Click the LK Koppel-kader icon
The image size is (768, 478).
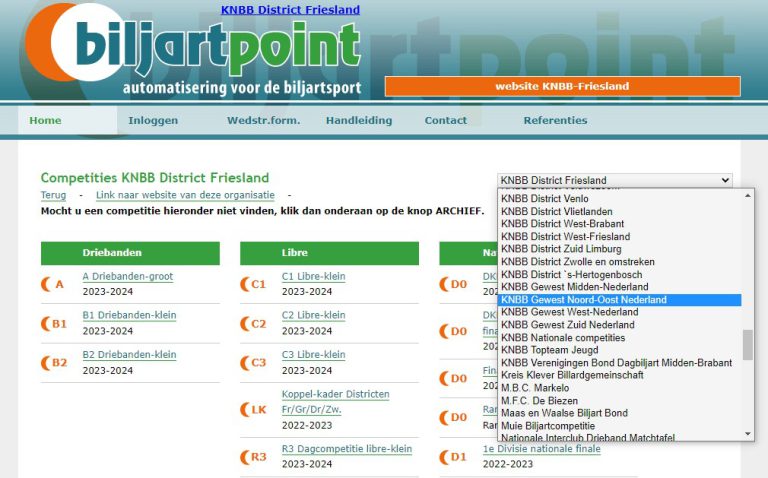coord(253,409)
